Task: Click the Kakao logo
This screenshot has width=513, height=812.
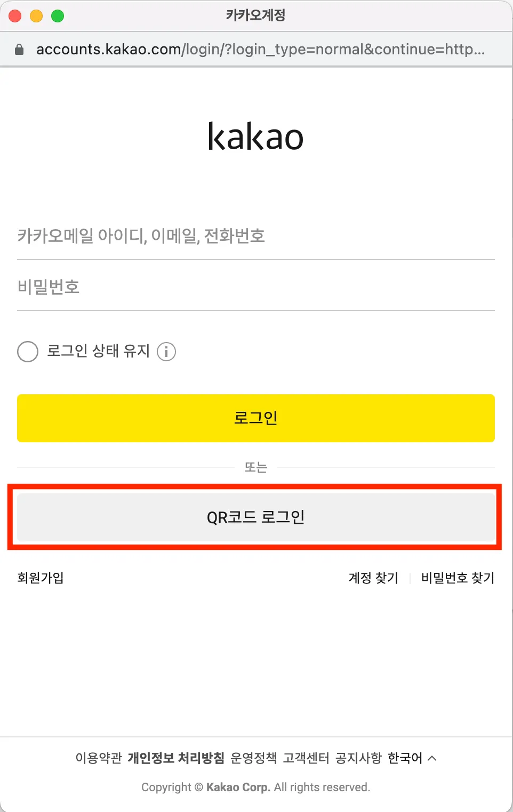Action: point(255,136)
